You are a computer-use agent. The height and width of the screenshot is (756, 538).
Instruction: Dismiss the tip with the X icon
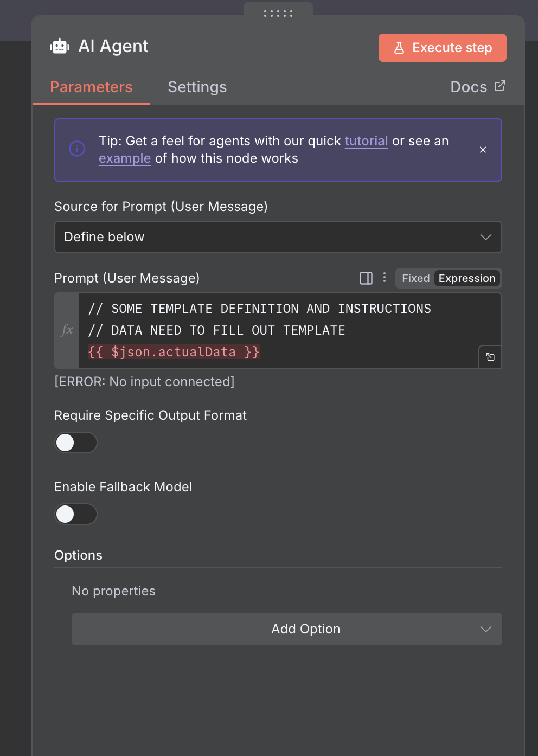483,150
